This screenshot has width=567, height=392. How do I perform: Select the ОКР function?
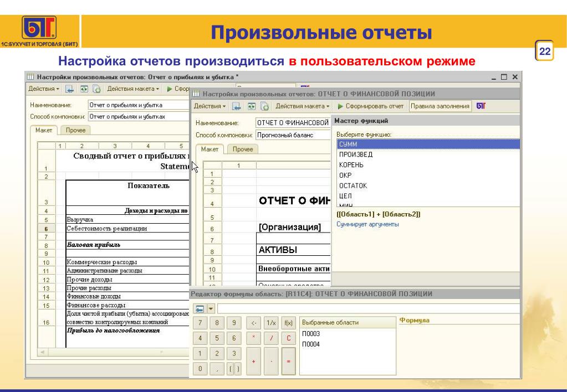pyautogui.click(x=428, y=176)
